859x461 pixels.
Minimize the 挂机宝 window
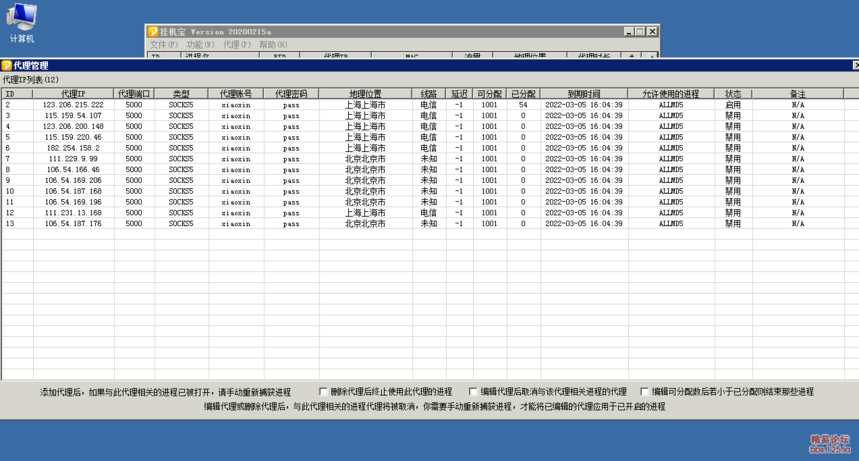pos(629,32)
